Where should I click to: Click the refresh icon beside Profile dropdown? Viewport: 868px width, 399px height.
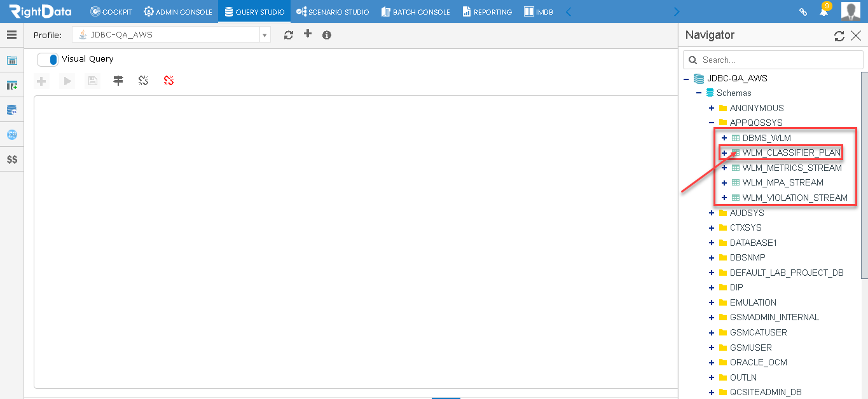pos(289,35)
